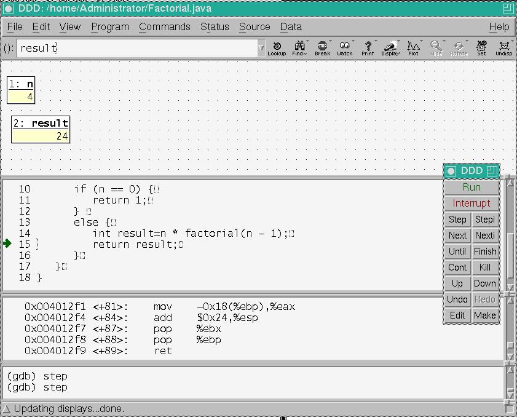517x420 pixels.
Task: Open the Print button dropdown arrow
Action: pyautogui.click(x=376, y=42)
